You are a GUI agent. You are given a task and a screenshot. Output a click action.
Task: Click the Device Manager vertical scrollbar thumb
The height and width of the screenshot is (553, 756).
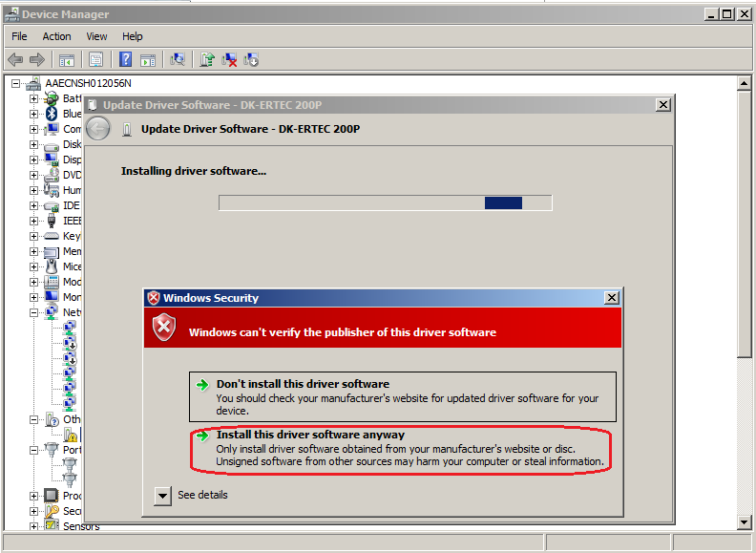[x=745, y=224]
